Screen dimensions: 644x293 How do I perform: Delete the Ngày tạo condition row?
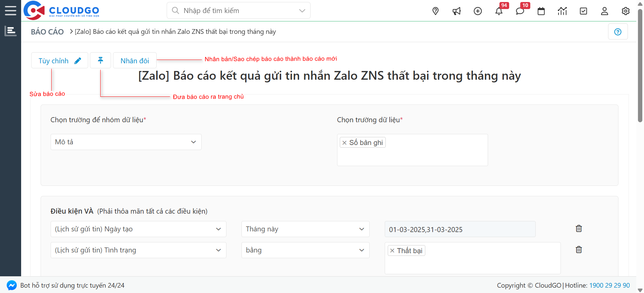579,229
